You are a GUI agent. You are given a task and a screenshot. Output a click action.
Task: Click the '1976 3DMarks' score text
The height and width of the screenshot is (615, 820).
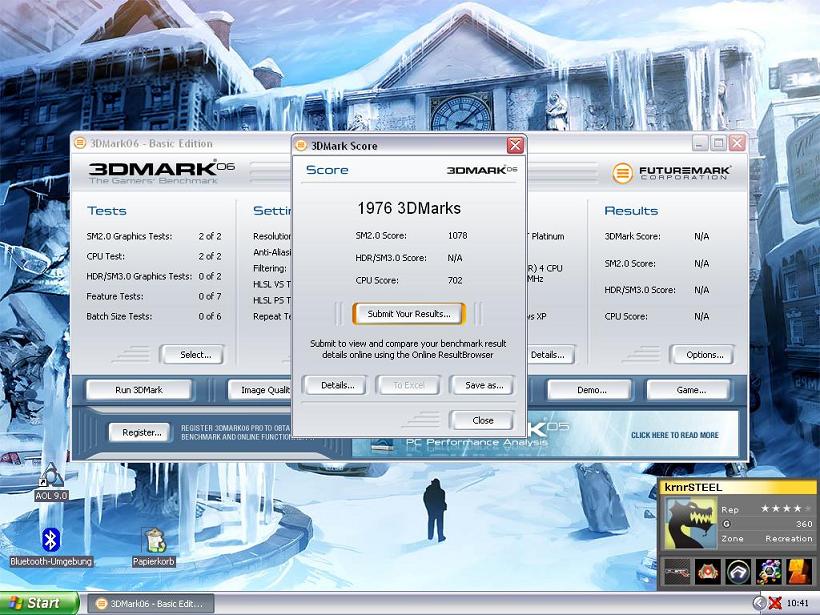409,208
